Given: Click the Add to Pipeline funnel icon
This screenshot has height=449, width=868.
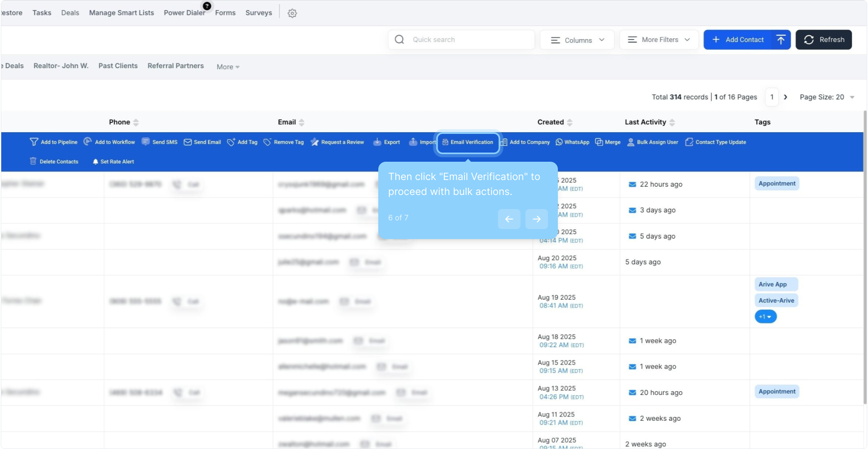Looking at the screenshot, I should pyautogui.click(x=34, y=142).
